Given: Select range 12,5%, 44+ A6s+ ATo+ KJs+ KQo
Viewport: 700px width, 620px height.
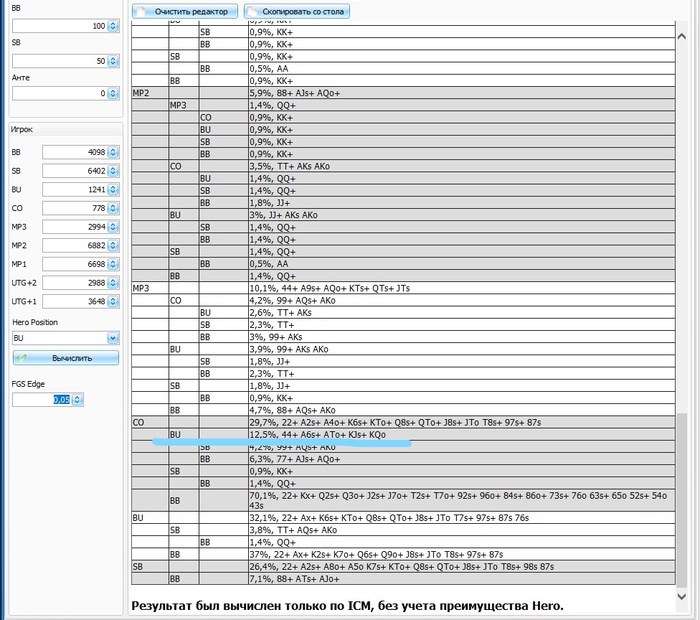Looking at the screenshot, I should (462, 434).
